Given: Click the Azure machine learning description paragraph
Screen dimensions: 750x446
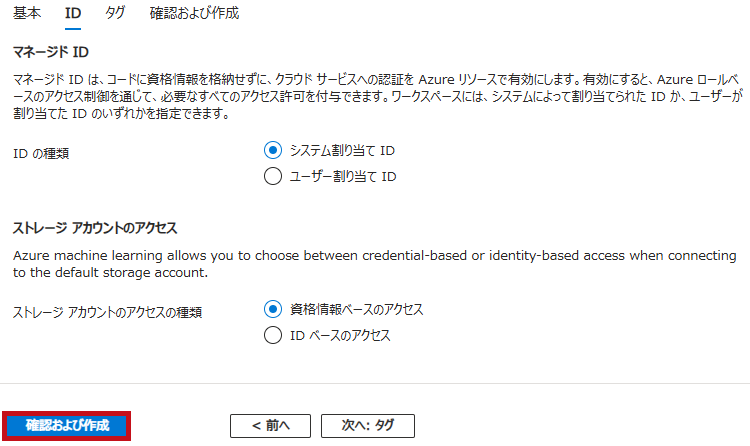Looking at the screenshot, I should coord(375,264).
